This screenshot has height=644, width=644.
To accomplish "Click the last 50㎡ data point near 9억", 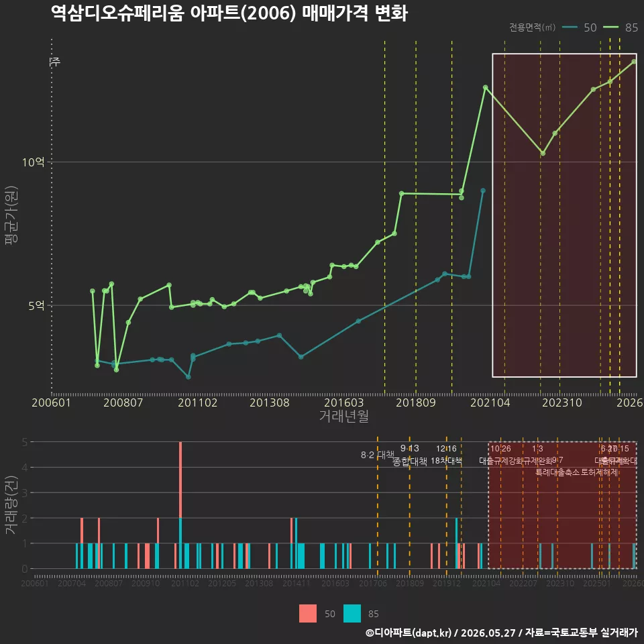I will (x=483, y=191).
